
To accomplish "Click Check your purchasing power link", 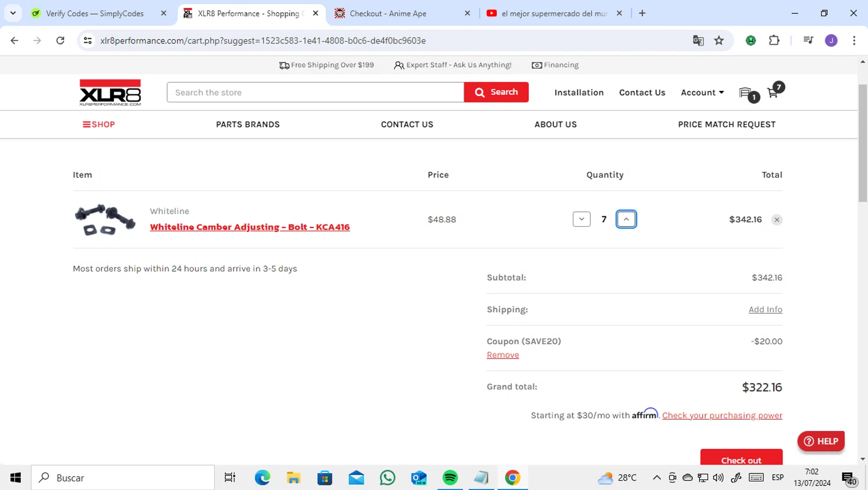I will point(722,415).
